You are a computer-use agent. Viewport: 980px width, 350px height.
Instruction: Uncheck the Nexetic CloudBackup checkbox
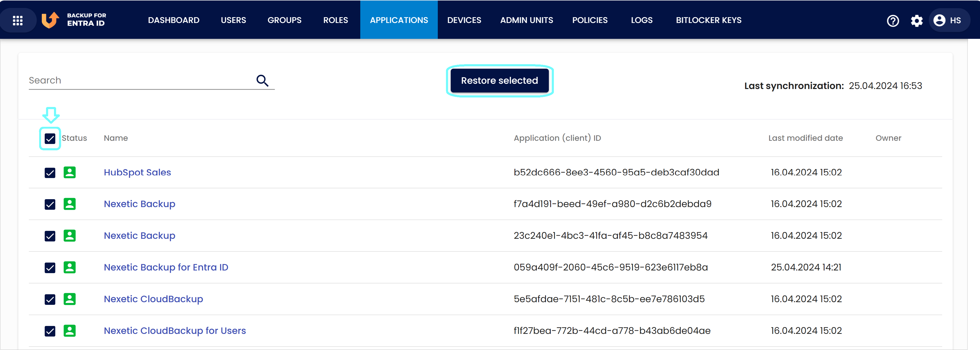[50, 299]
